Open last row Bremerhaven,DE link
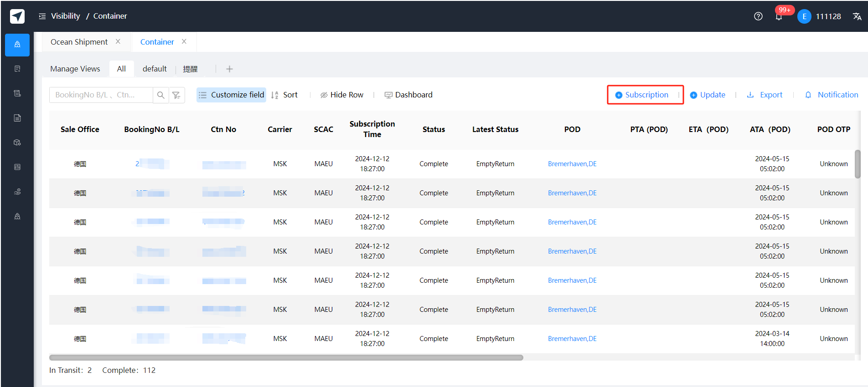This screenshot has width=868, height=387. (572, 339)
